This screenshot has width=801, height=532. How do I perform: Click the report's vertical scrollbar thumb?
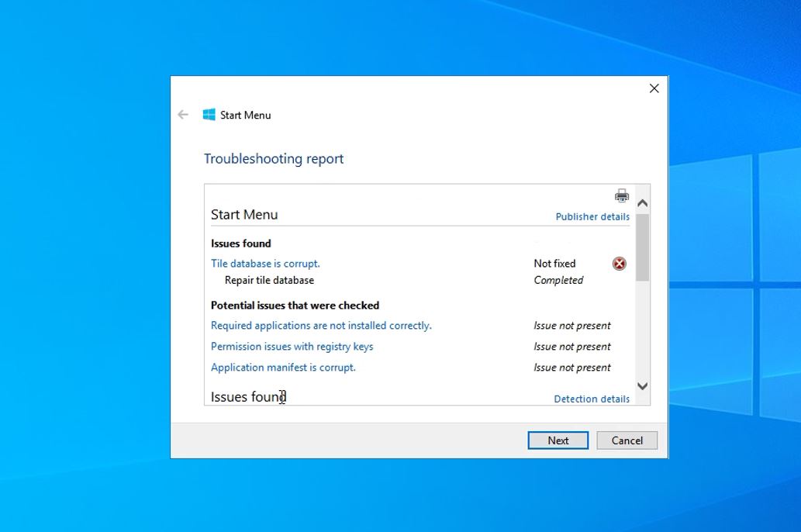643,247
